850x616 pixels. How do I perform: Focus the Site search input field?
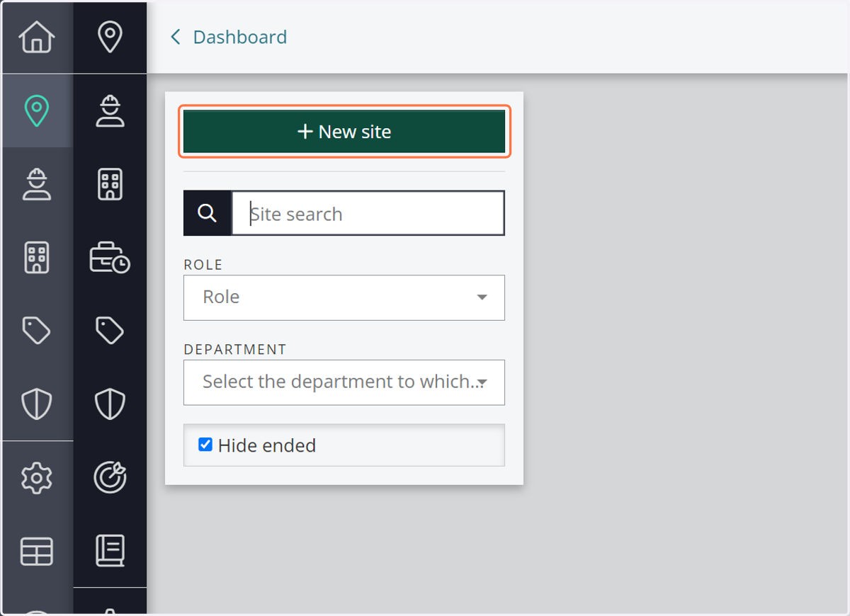368,212
